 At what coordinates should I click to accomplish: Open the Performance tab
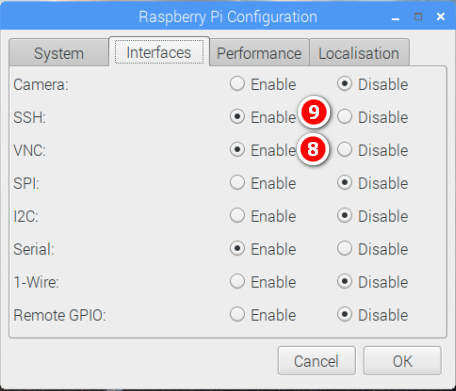259,53
